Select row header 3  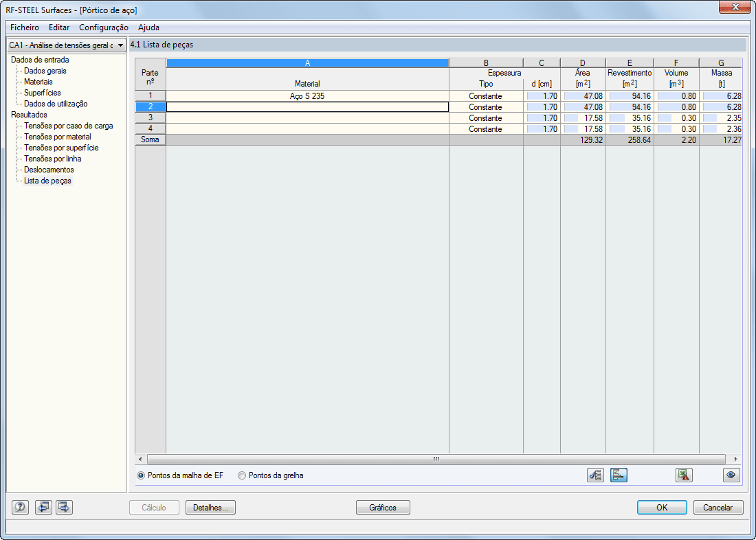[x=151, y=117]
